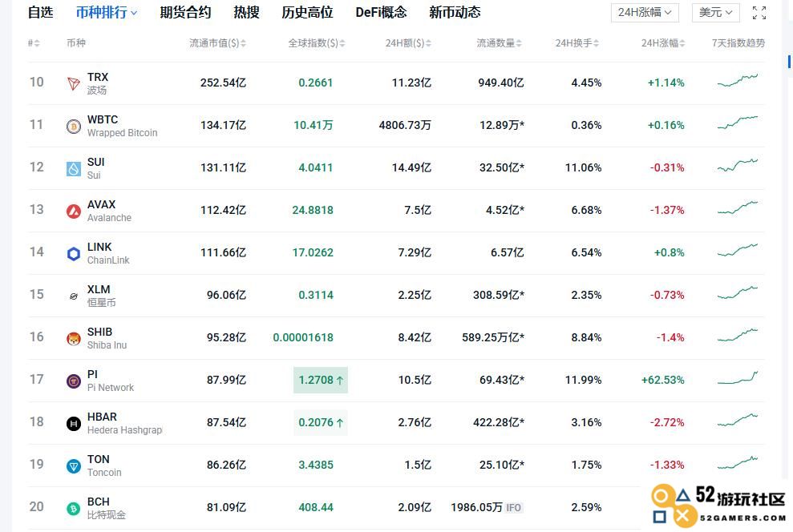
Task: Click the BCH IFO tag
Action: coord(514,508)
